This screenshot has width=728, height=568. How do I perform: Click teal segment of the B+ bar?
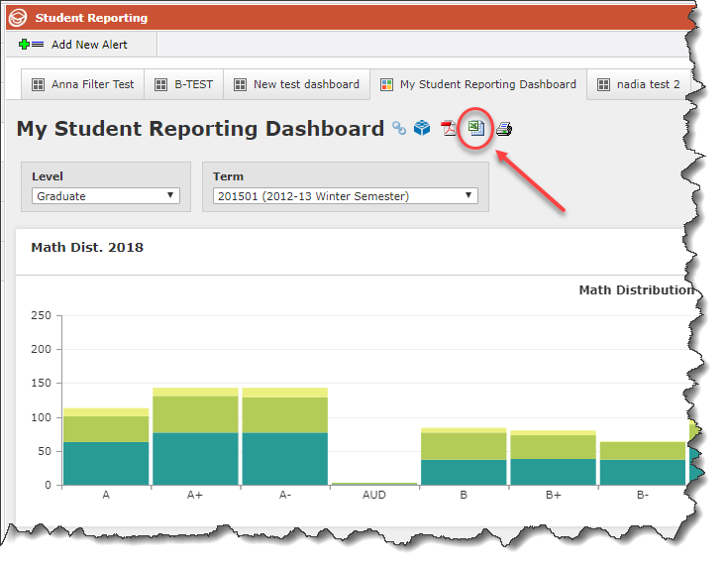[x=552, y=471]
